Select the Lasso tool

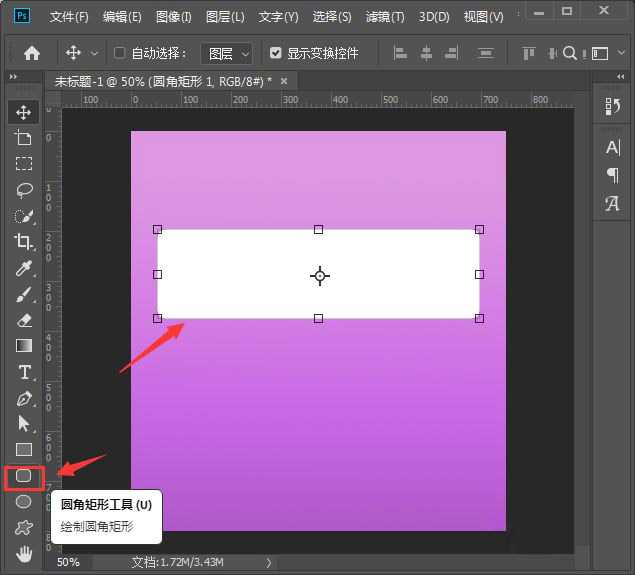(24, 189)
